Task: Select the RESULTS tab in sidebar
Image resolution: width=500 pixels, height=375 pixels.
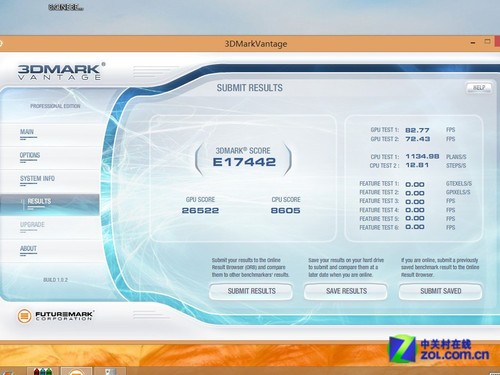Action: (x=50, y=204)
